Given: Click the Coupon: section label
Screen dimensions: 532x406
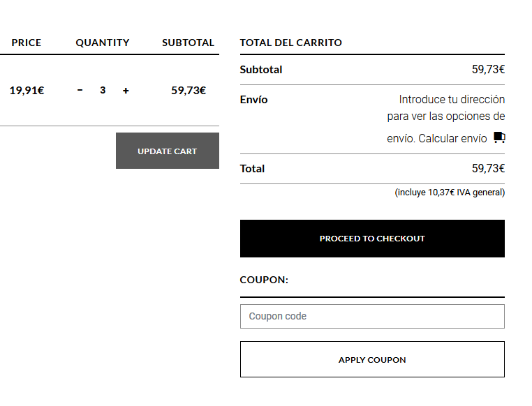Looking at the screenshot, I should [264, 280].
